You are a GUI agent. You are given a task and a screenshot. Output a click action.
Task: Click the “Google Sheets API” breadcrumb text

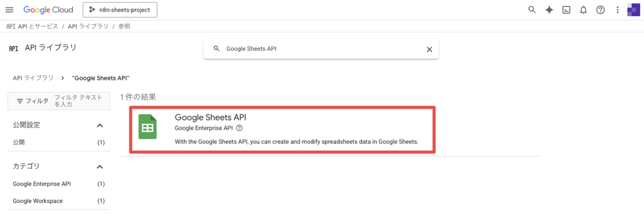[100, 78]
